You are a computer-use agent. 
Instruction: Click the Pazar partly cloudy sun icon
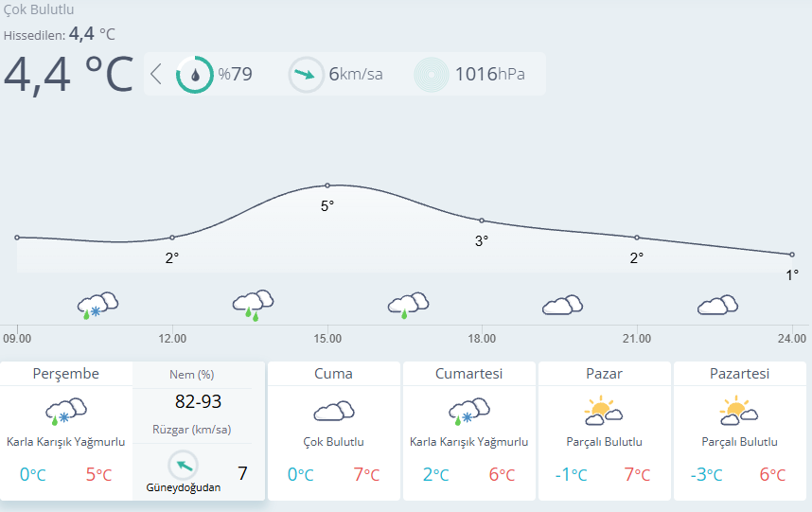604,412
